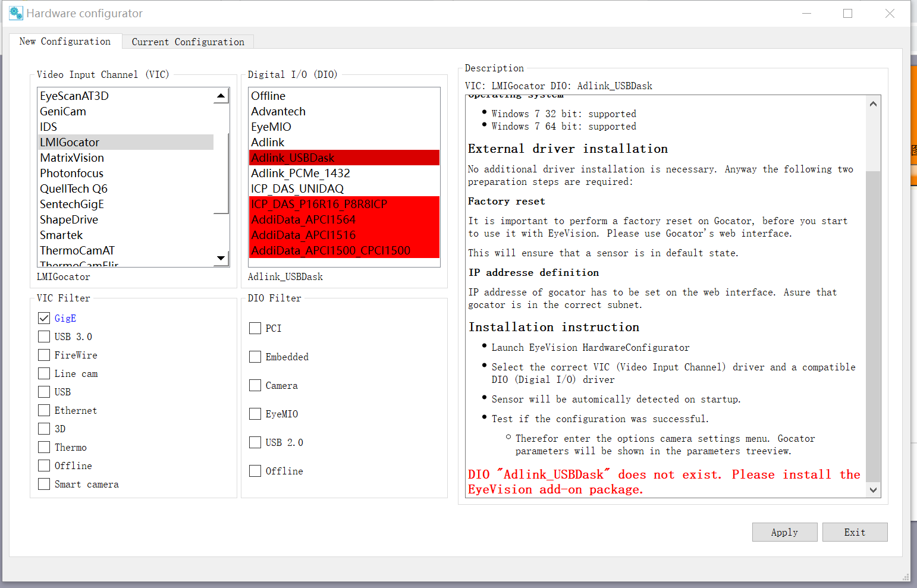Choose AddiData_APCI1564 in the DIO list

(344, 219)
